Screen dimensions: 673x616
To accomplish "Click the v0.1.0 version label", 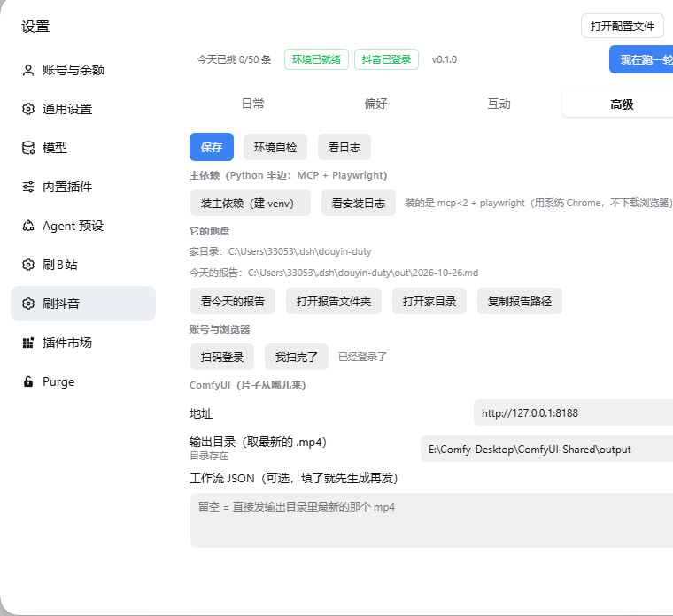I will click(445, 59).
